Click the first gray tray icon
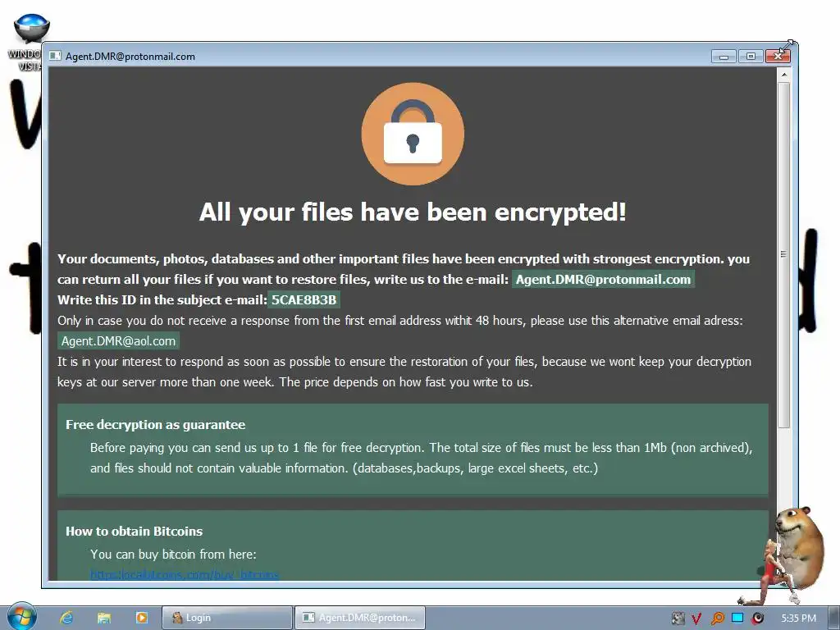Screen dimensions: 840x630 678,619
